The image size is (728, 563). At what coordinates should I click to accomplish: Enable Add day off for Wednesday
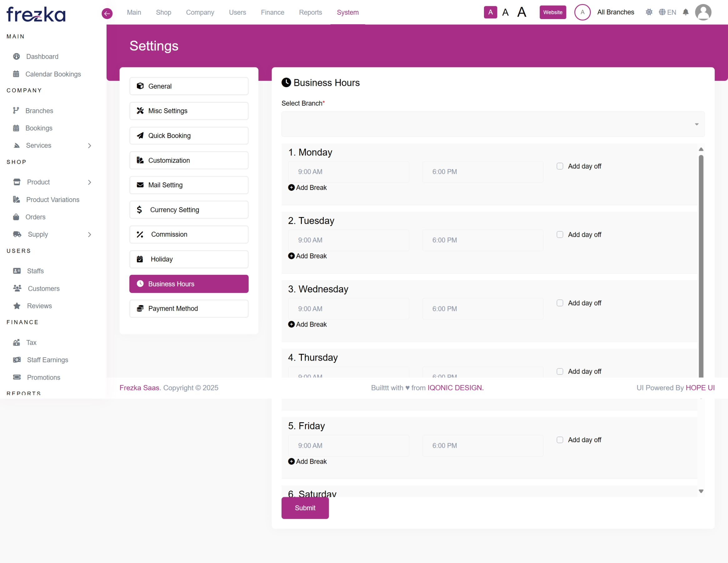tap(560, 303)
